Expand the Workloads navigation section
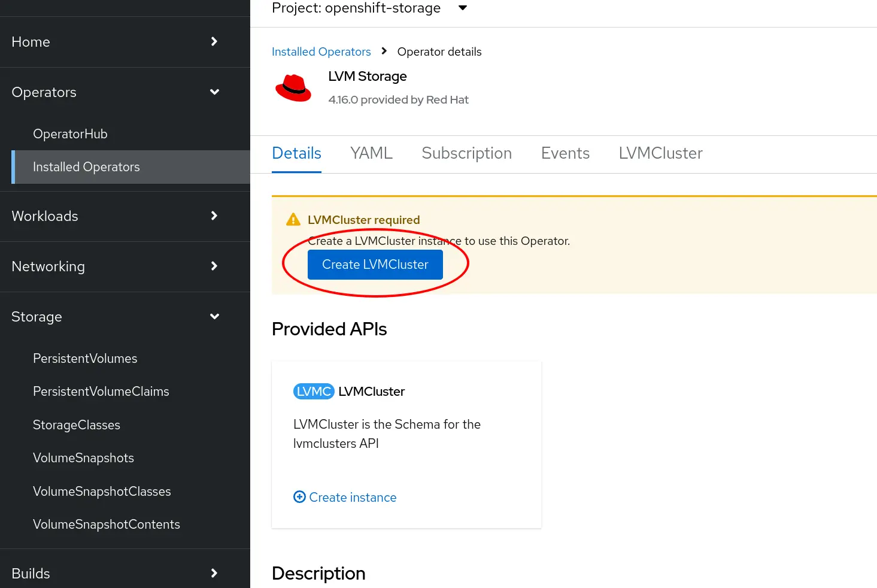Image resolution: width=877 pixels, height=588 pixels. click(125, 216)
